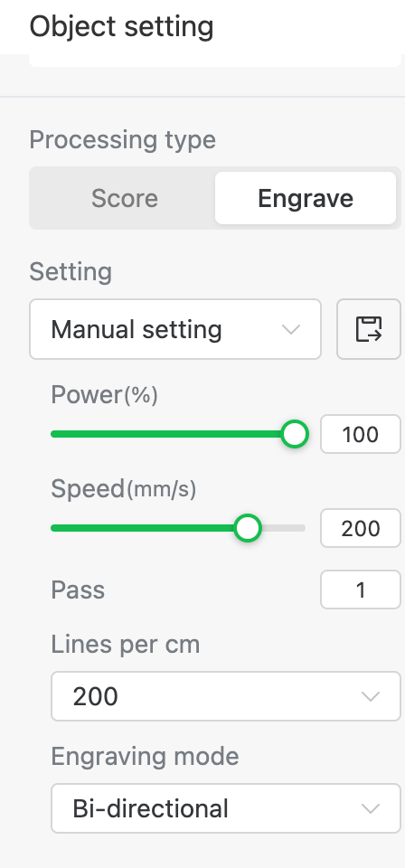Select the Score processing type
This screenshot has width=405, height=868.
(x=125, y=198)
